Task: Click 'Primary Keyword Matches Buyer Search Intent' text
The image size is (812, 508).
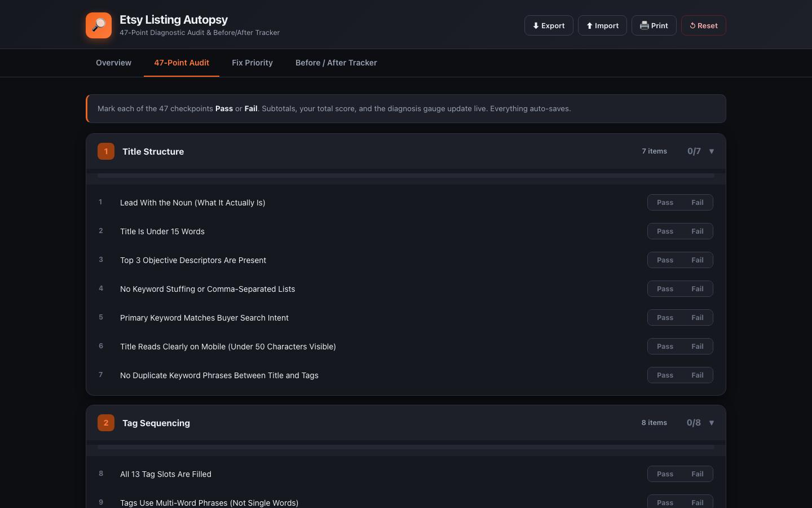Action: (204, 318)
